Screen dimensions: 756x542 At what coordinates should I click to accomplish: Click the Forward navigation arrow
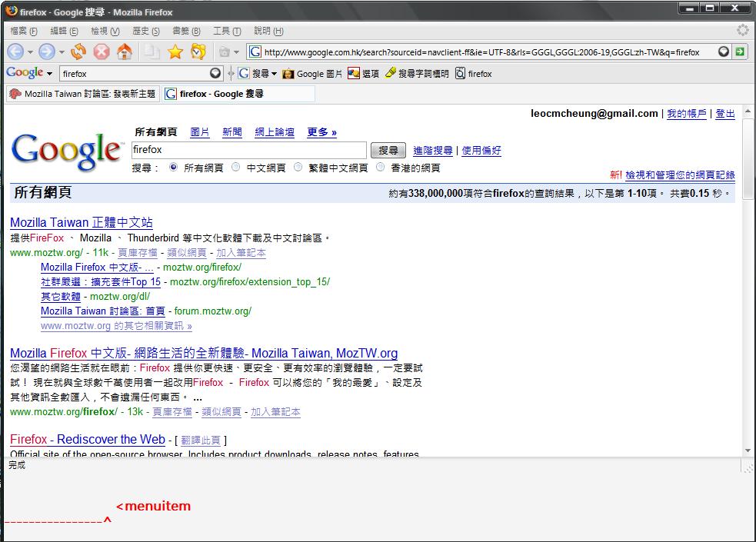click(x=47, y=52)
